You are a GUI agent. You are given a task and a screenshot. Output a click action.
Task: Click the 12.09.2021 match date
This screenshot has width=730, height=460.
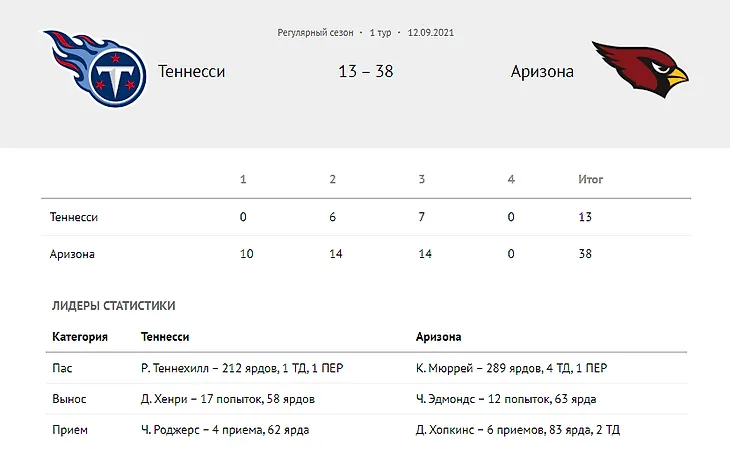pos(430,33)
